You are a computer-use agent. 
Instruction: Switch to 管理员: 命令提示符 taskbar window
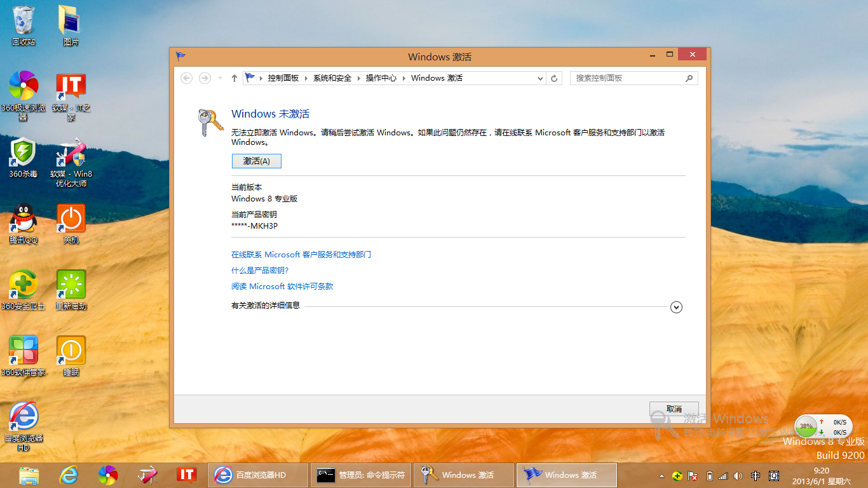click(360, 475)
